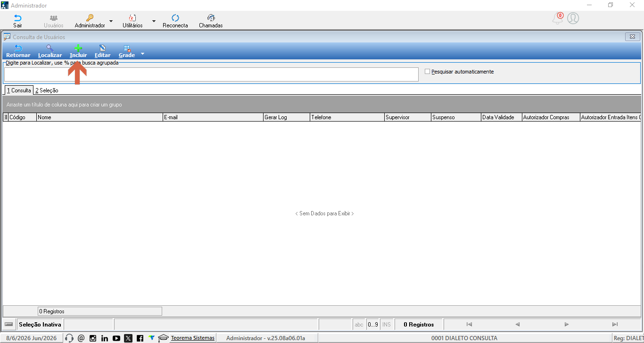
Task: Go to first record navigation button
Action: pos(469,324)
